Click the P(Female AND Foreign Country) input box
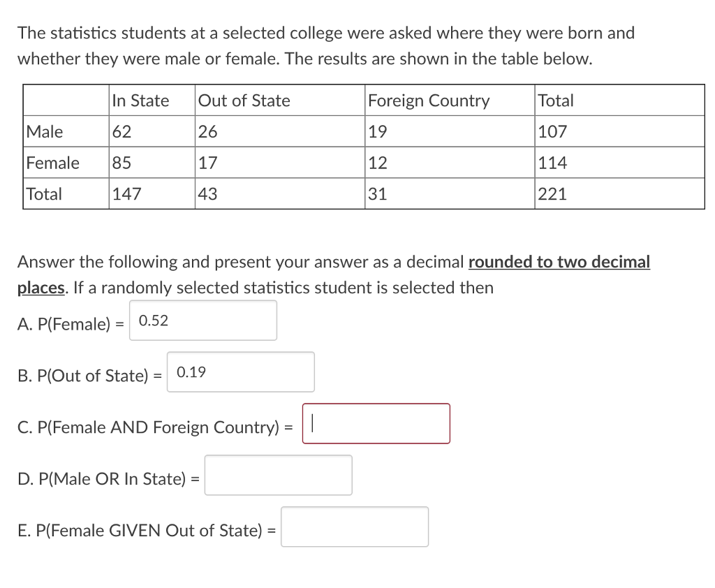The image size is (715, 588). (x=376, y=423)
